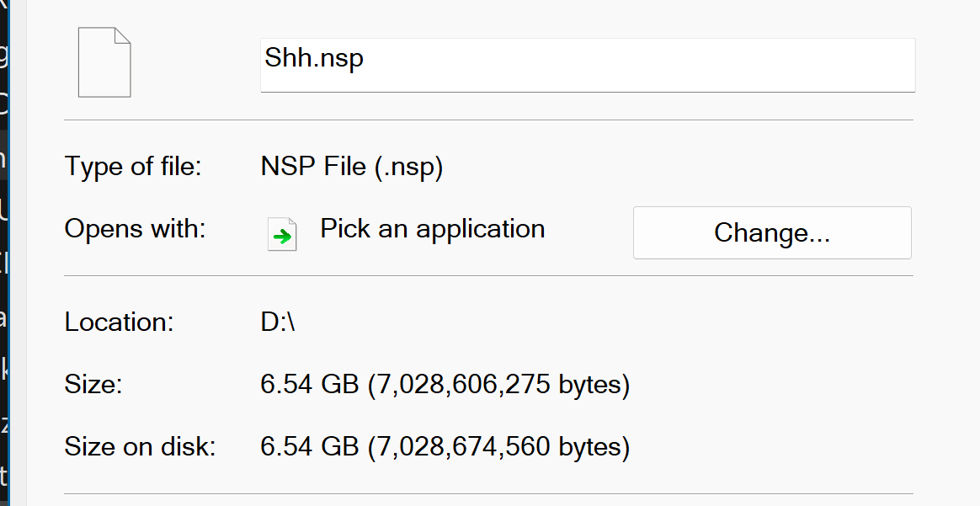Click the separator line below Size on disk
Screen dimensions: 980x506
488,493
